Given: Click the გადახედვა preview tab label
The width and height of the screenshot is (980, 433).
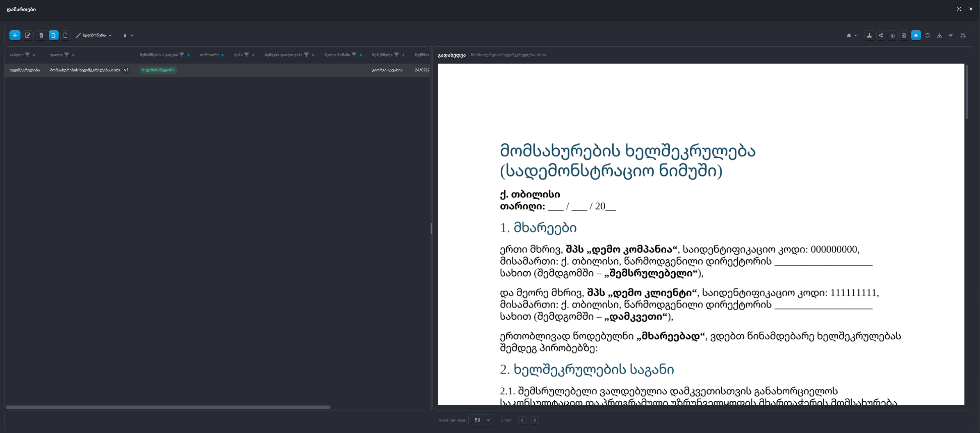Looking at the screenshot, I should 451,55.
